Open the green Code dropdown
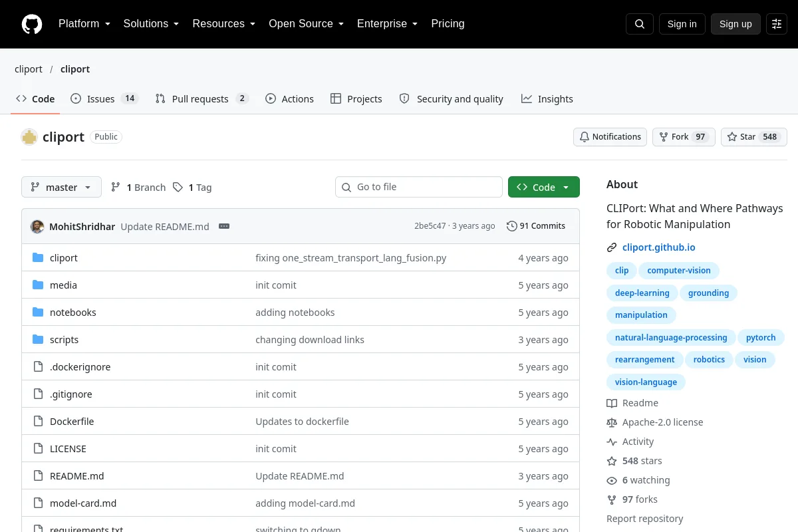 click(543, 187)
